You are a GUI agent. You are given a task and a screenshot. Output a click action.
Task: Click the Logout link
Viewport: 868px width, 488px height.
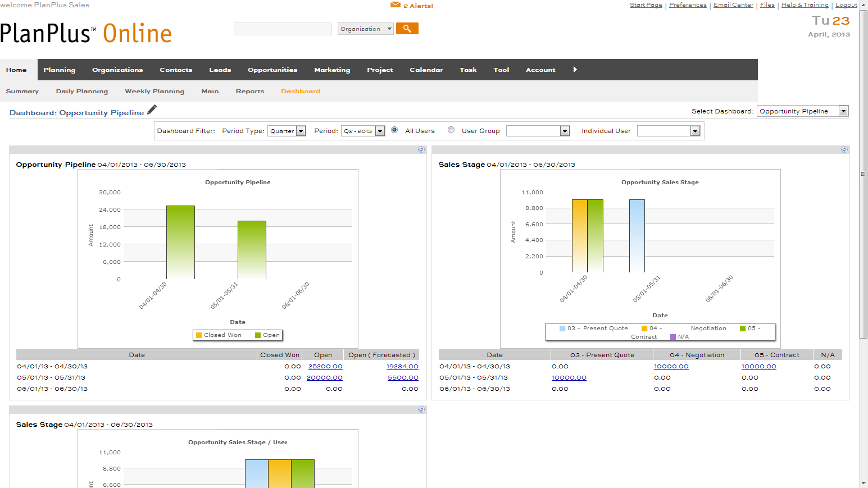(846, 5)
